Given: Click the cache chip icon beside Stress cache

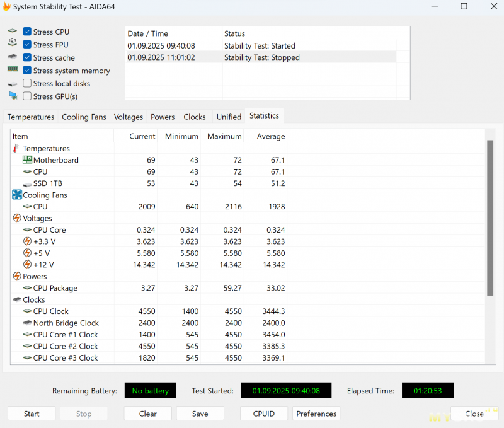Looking at the screenshot, I should coord(13,57).
